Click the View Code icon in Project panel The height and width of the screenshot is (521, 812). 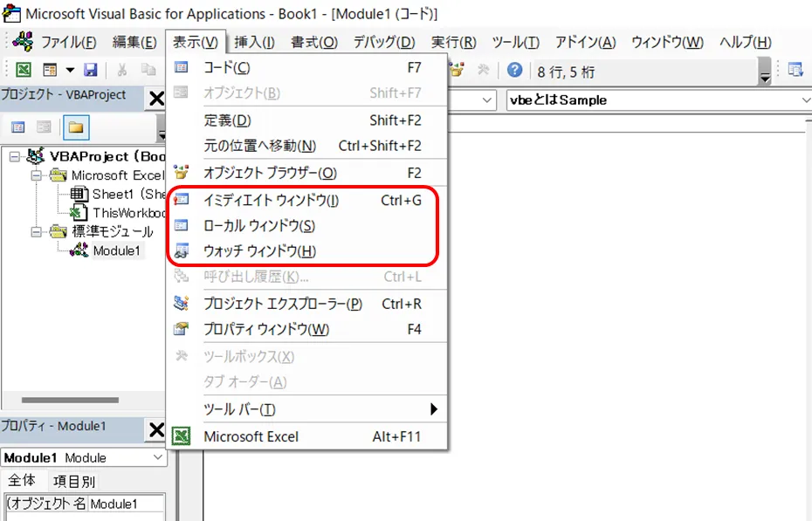click(x=17, y=128)
